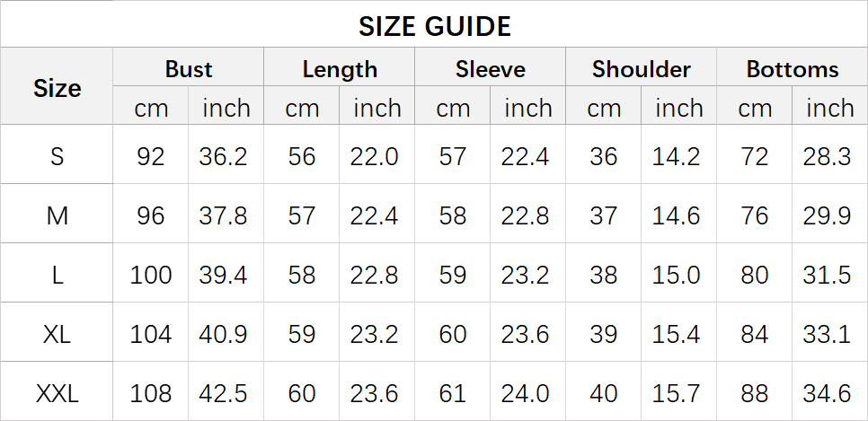The width and height of the screenshot is (868, 421).
Task: Click the M size row label
Action: click(x=57, y=215)
